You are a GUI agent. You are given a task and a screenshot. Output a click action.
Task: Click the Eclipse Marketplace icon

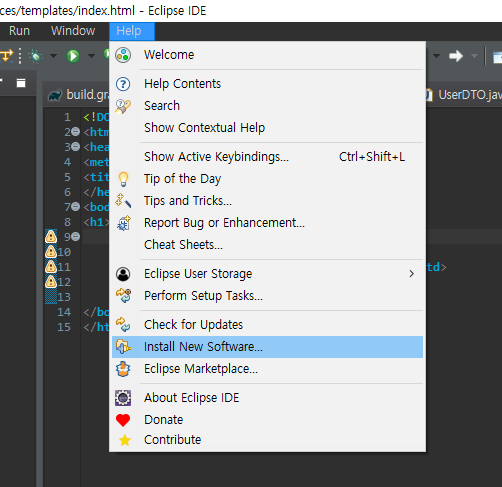pos(123,369)
